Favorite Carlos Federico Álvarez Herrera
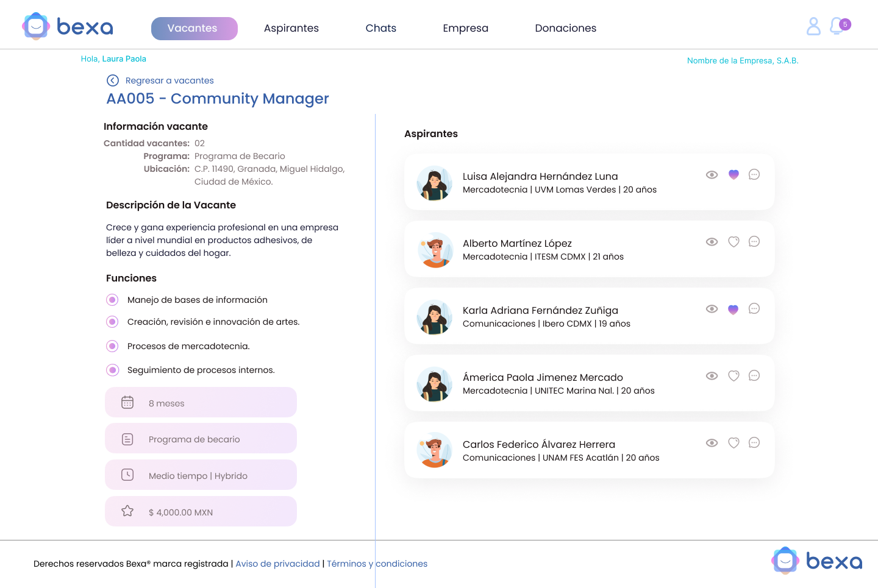 coord(733,443)
